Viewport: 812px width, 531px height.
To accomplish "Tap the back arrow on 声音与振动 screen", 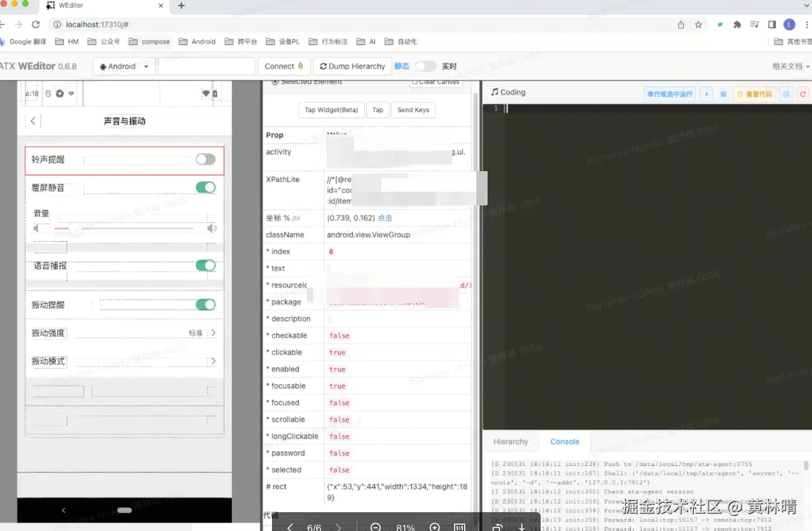I will click(x=34, y=121).
